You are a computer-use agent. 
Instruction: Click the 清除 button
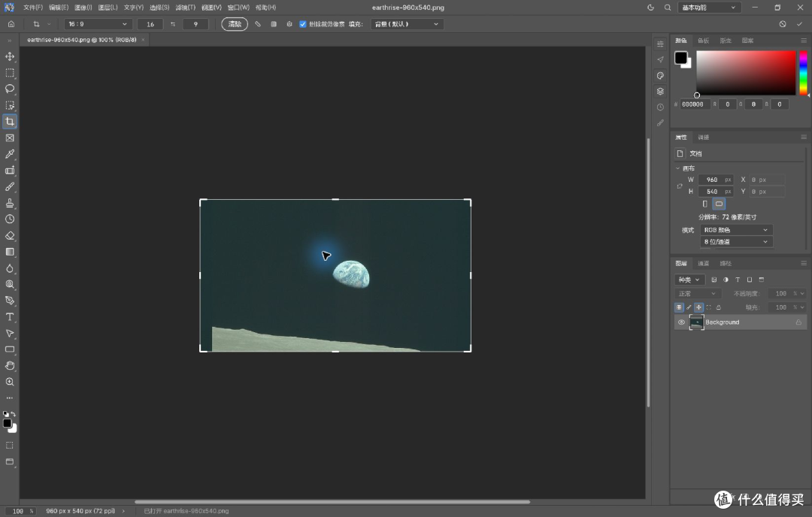[x=235, y=24]
